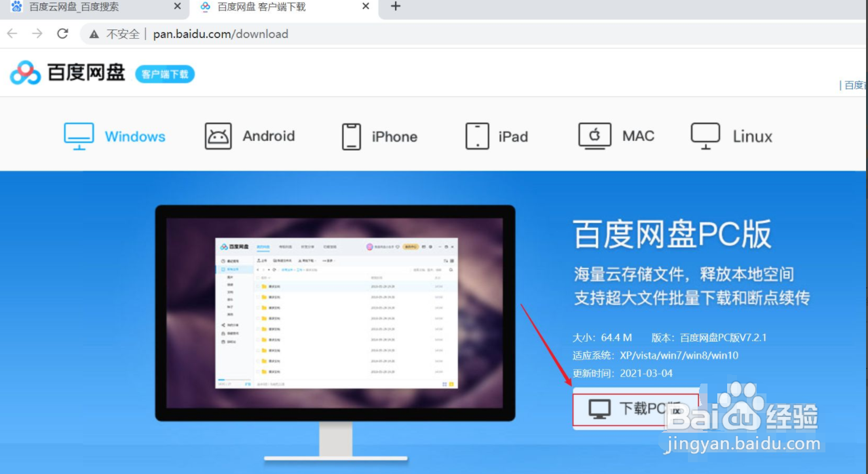Switch to 百度网盘 客户端下载 tab
The width and height of the screenshot is (868, 474).
pyautogui.click(x=284, y=7)
